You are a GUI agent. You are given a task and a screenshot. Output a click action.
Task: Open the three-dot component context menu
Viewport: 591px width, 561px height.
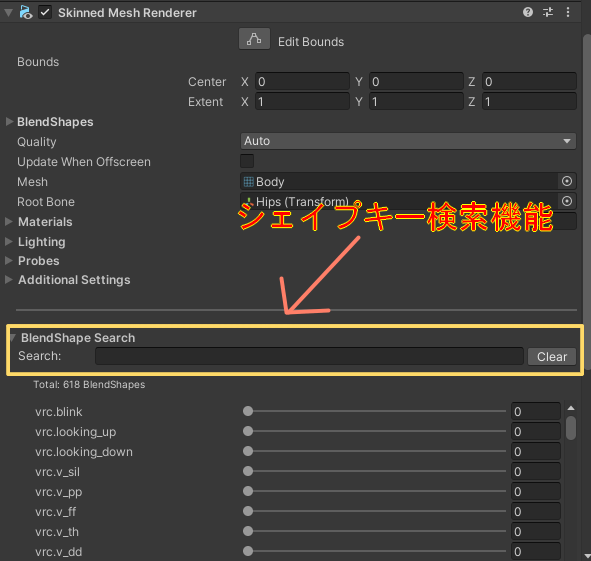(568, 12)
